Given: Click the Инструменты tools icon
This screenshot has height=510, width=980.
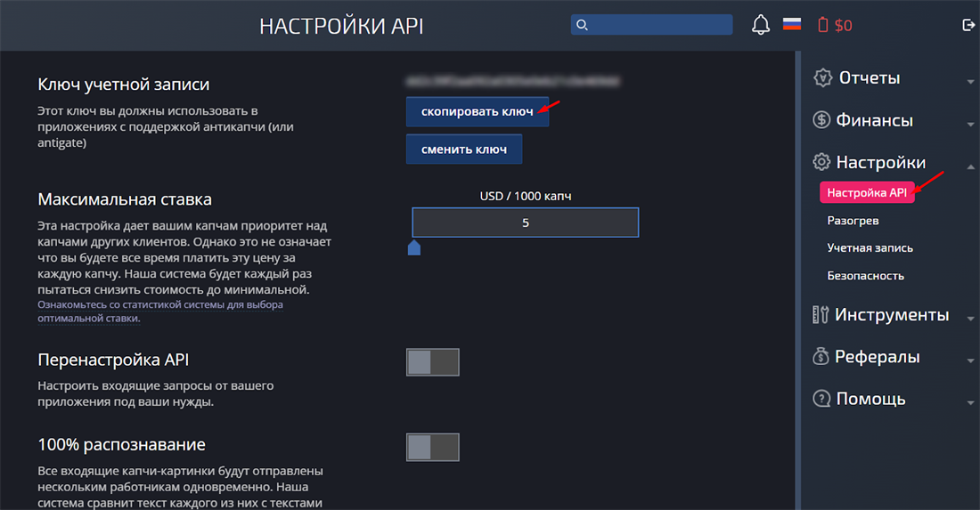Looking at the screenshot, I should [821, 314].
